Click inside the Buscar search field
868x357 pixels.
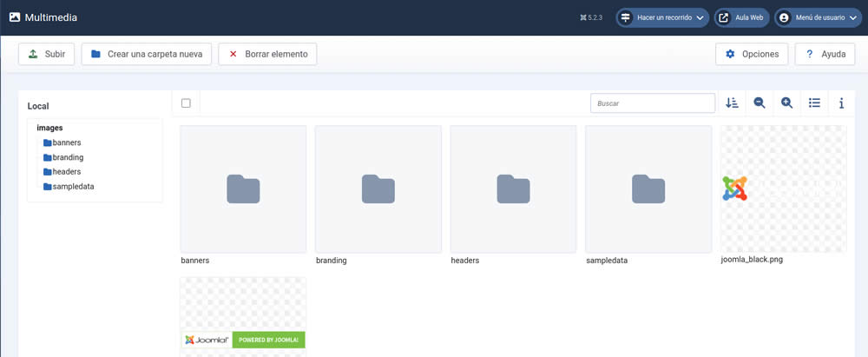pos(653,103)
